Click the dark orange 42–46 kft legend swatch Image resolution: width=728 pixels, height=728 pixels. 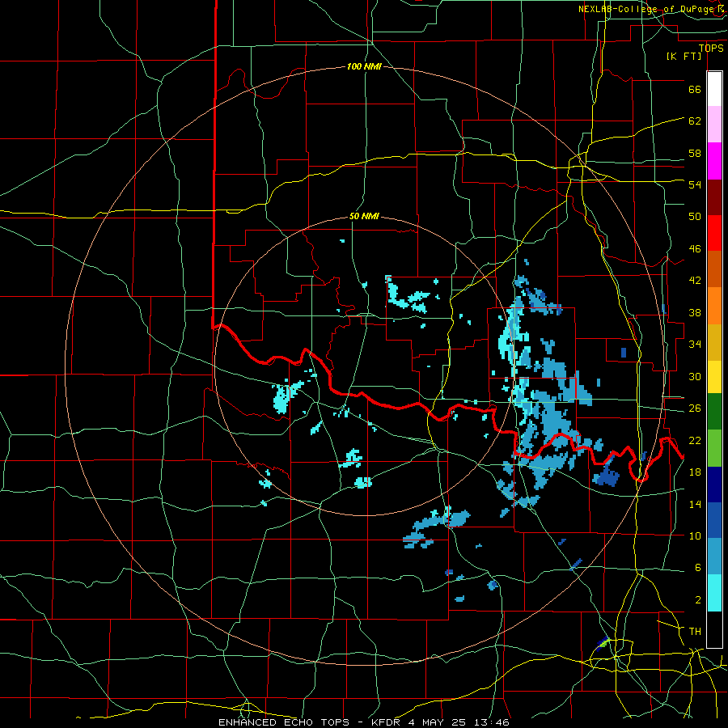(714, 269)
